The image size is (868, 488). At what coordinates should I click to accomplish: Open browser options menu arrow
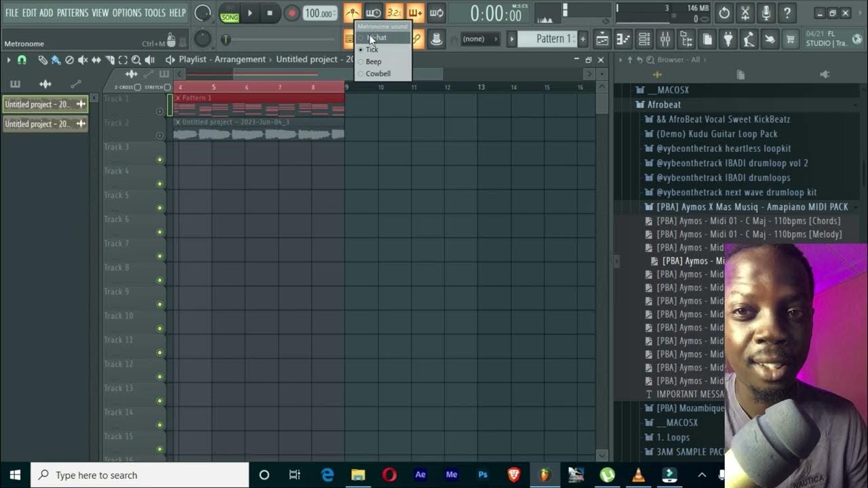tap(620, 60)
